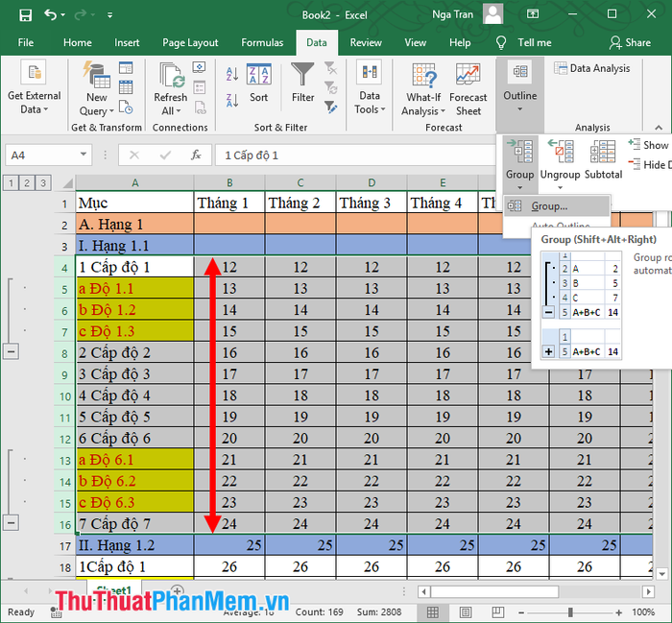672x623 pixels.
Task: Click the Sort Z to A icon
Action: point(232,101)
